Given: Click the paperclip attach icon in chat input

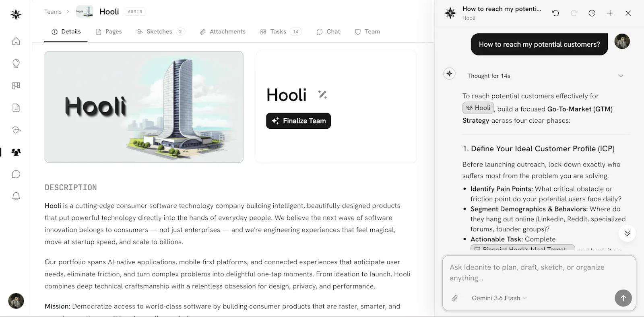Looking at the screenshot, I should tap(454, 298).
